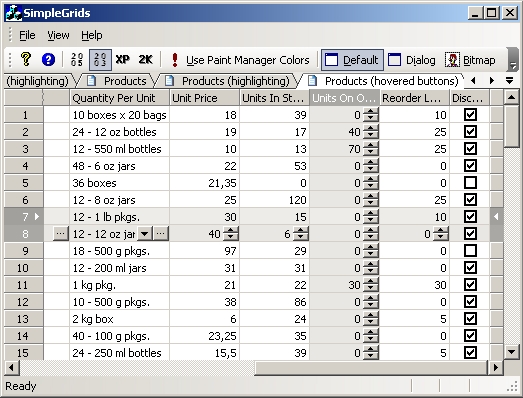Click Units In Stock column header
Screen dimensions: 523x398
[274, 98]
